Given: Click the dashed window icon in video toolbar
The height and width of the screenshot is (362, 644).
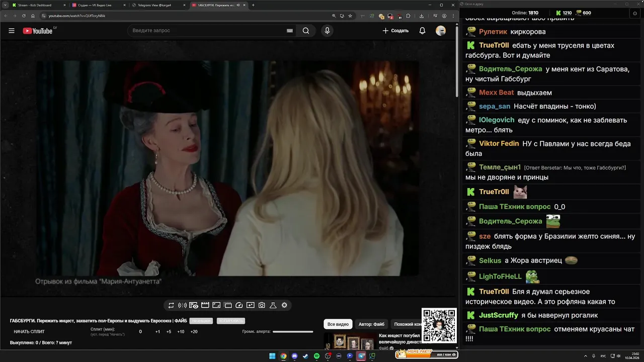Looking at the screenshot, I should tap(227, 305).
